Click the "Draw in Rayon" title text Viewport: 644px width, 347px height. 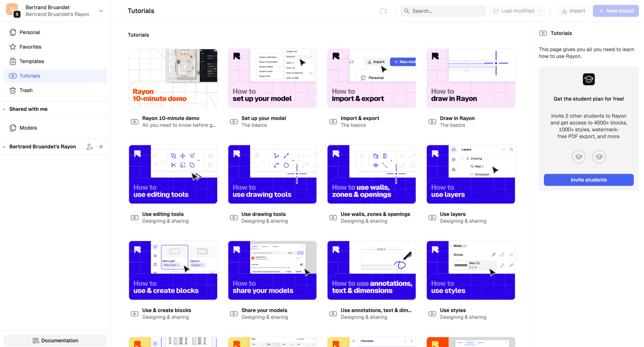pyautogui.click(x=457, y=118)
